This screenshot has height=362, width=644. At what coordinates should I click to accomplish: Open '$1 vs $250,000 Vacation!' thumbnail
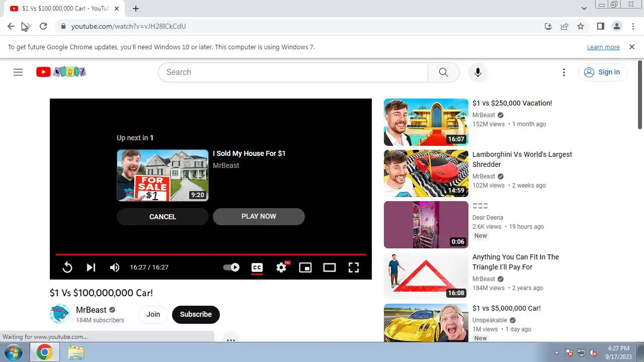point(426,122)
